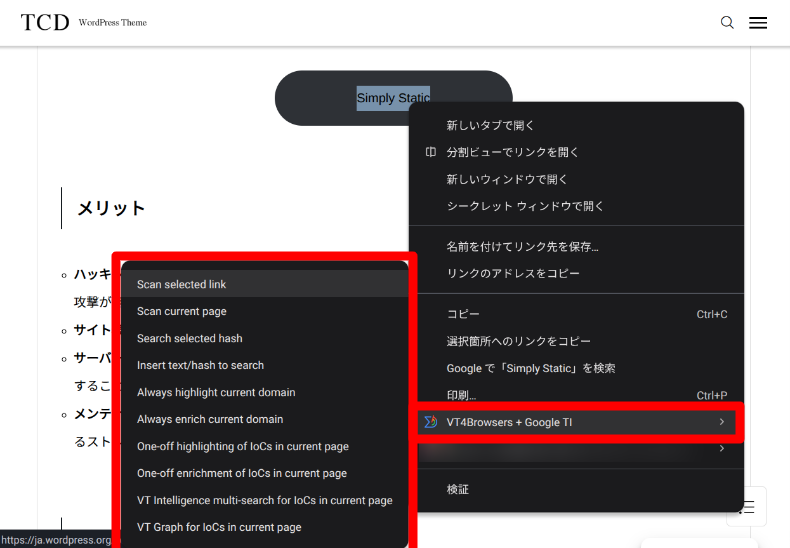Choose シークレット ウィンドウで開く
The image size is (790, 548).
576,206
